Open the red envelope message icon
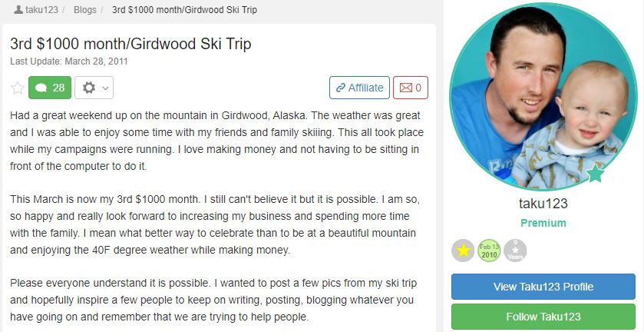The height and width of the screenshot is (332, 644). coord(411,88)
